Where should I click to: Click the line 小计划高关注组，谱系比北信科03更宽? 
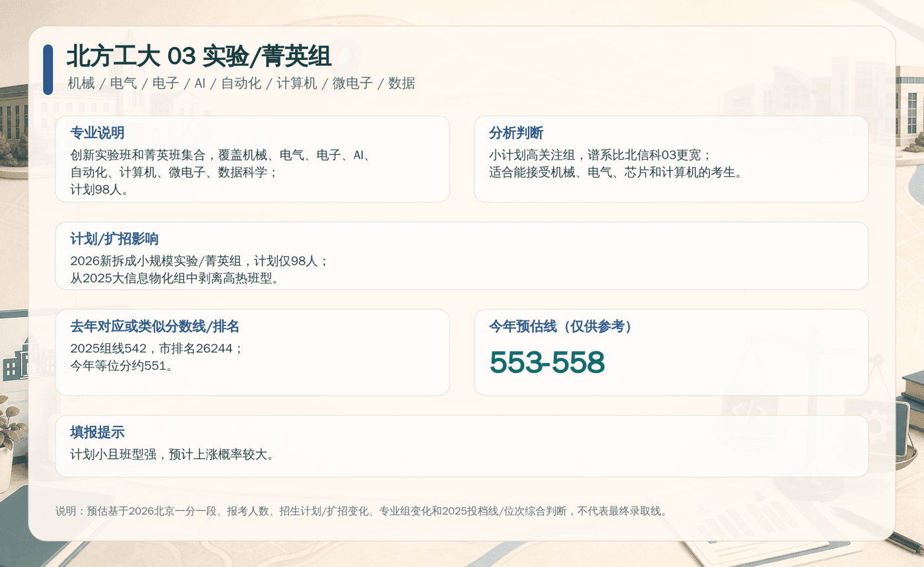600,155
